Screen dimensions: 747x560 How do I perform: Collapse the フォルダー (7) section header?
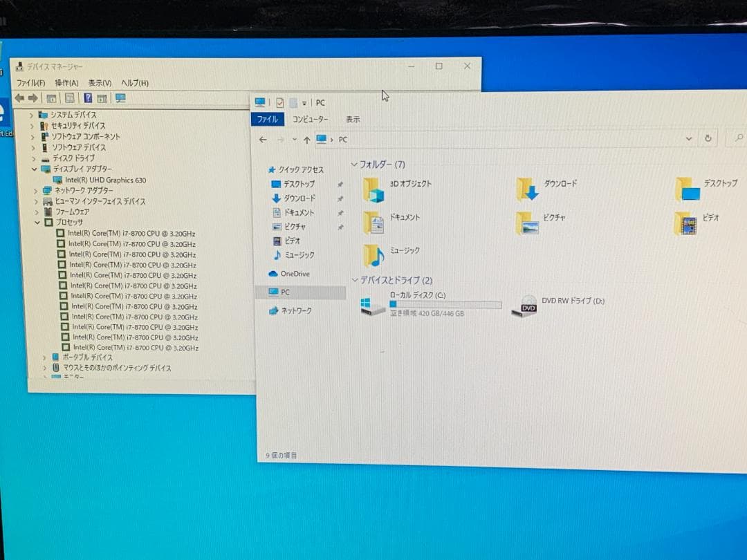coord(353,165)
